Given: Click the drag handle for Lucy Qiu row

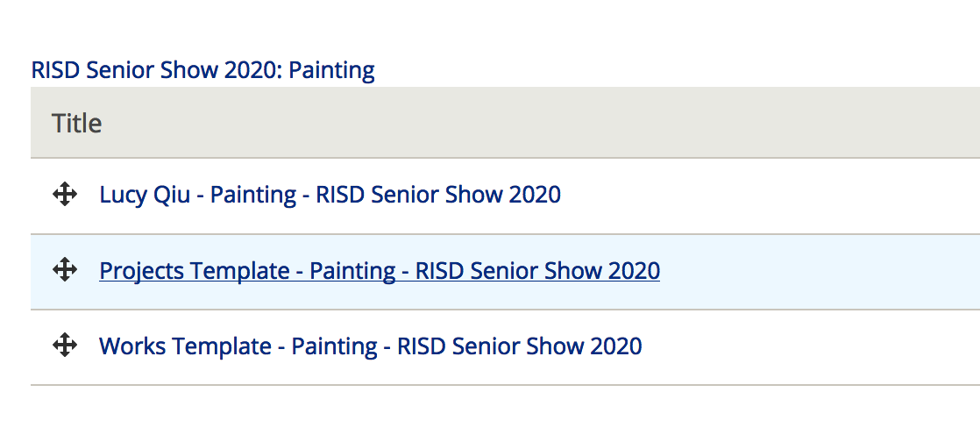Looking at the screenshot, I should click(64, 195).
